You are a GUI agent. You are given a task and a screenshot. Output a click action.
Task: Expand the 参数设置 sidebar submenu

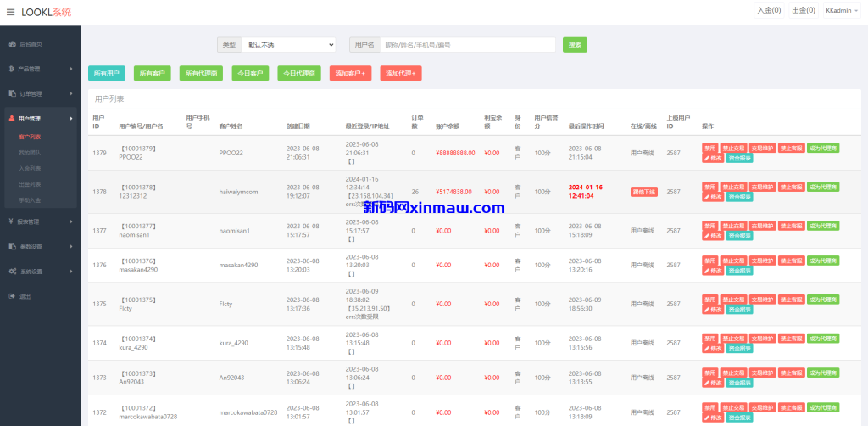[x=41, y=247]
